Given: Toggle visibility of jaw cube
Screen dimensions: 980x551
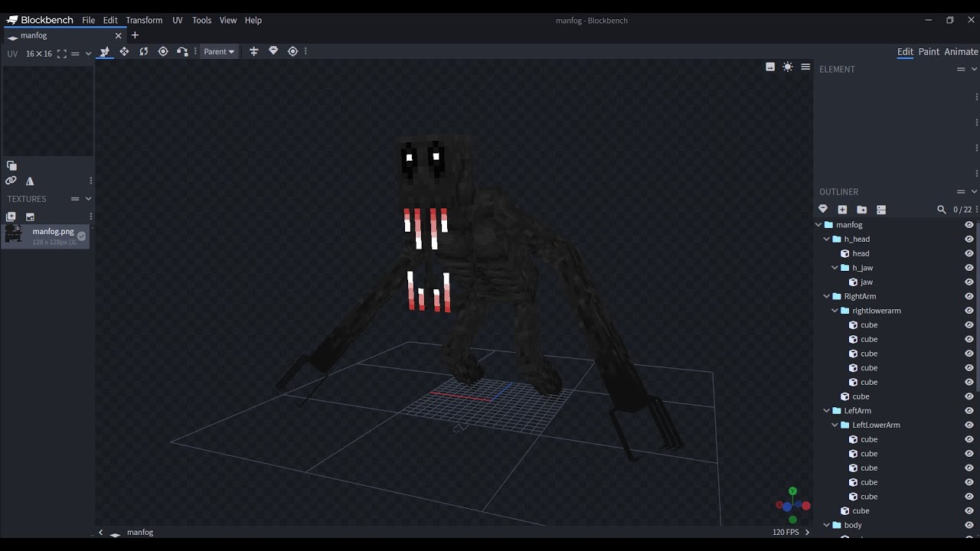Looking at the screenshot, I should [x=969, y=282].
